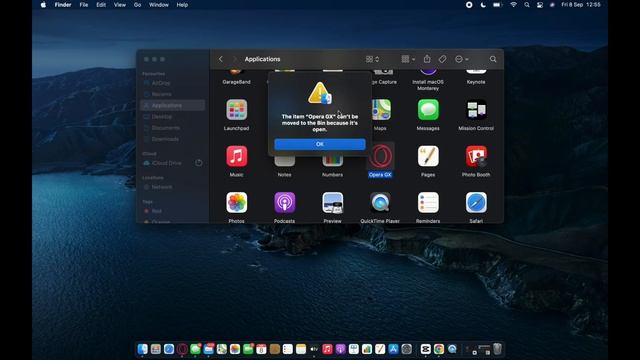Open the group-by dropdown in Finder toolbar

(408, 59)
